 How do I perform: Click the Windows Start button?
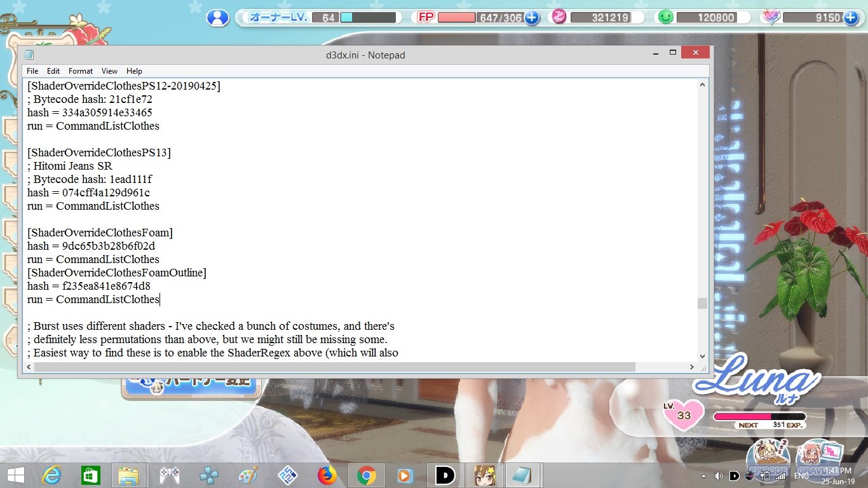point(16,475)
